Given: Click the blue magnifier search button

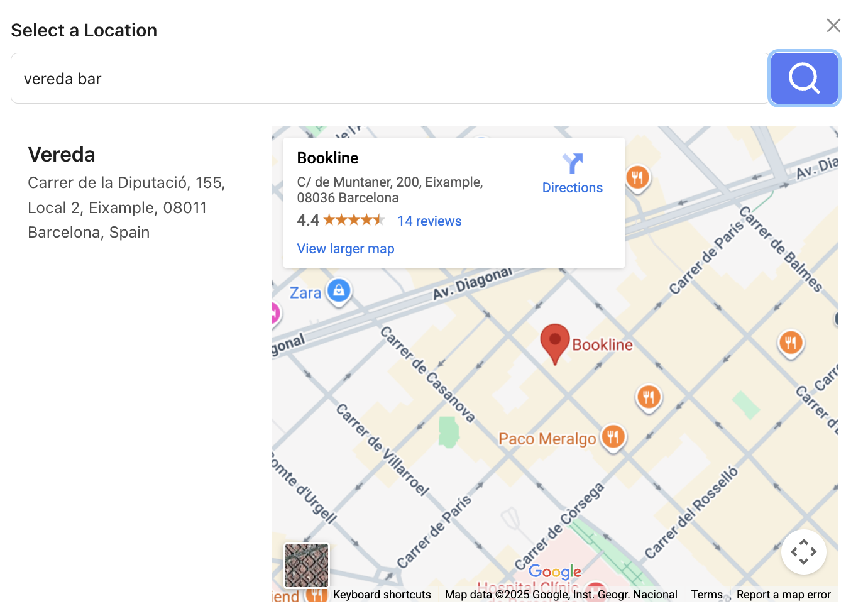Looking at the screenshot, I should pyautogui.click(x=804, y=79).
